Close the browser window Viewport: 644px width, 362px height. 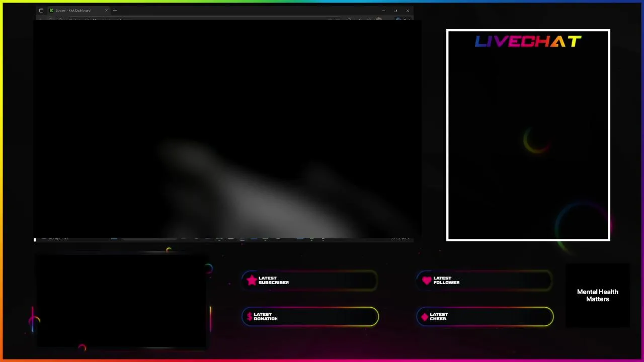click(408, 11)
